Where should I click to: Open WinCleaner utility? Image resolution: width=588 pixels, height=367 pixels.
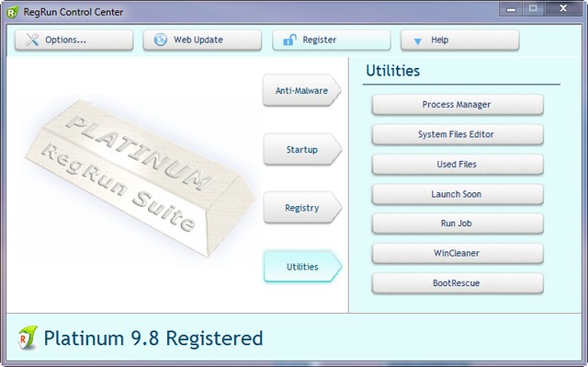pyautogui.click(x=458, y=253)
